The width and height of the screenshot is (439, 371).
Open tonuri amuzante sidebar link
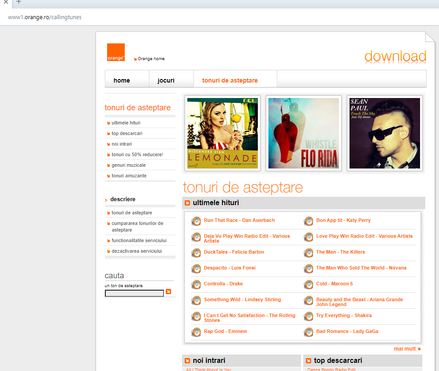coord(129,176)
